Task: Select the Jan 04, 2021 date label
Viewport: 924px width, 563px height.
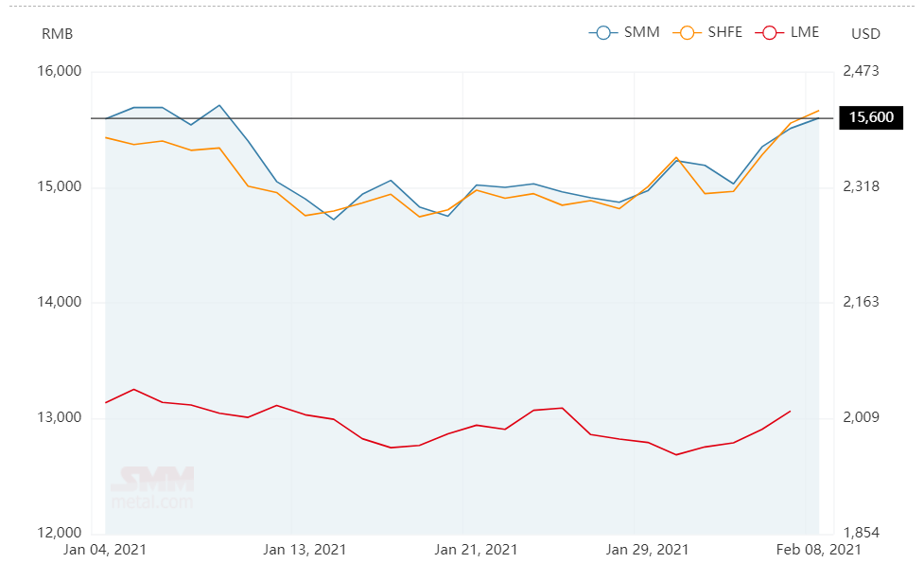Action: tap(105, 550)
